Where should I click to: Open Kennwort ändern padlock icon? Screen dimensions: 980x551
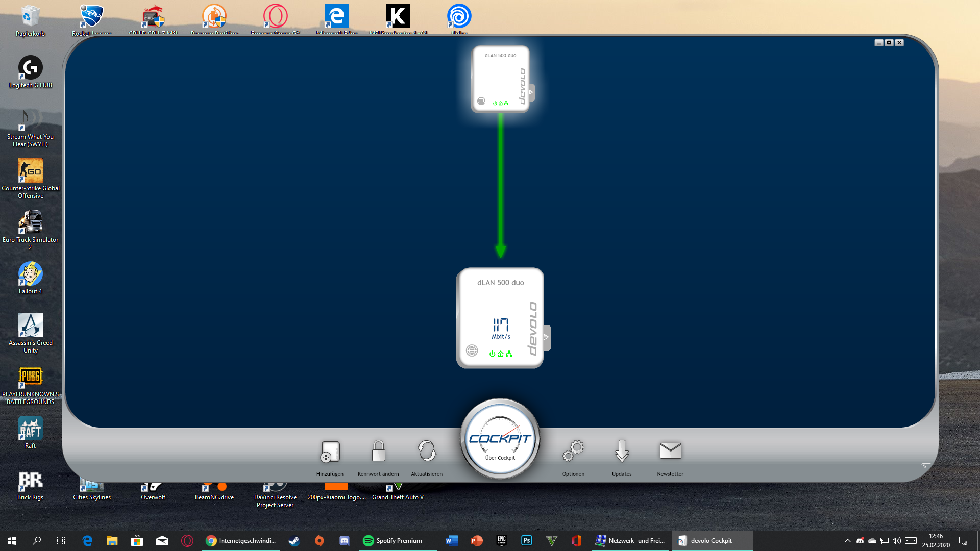378,452
